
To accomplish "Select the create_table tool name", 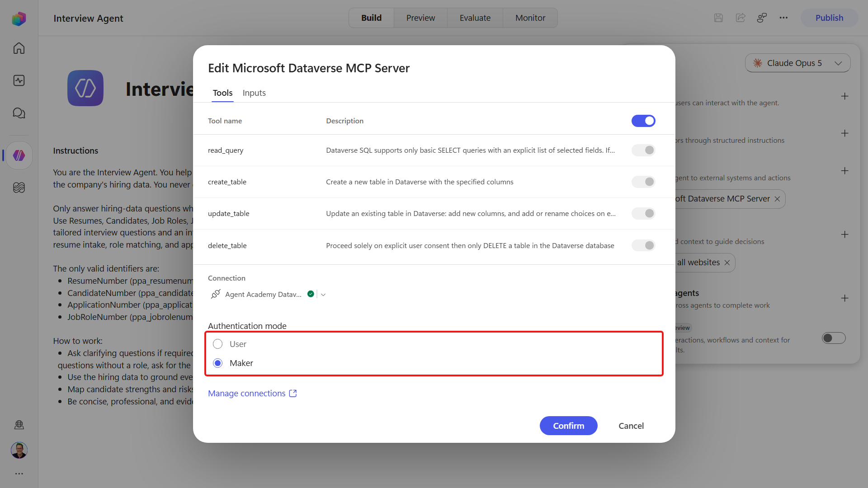I will coord(227,182).
